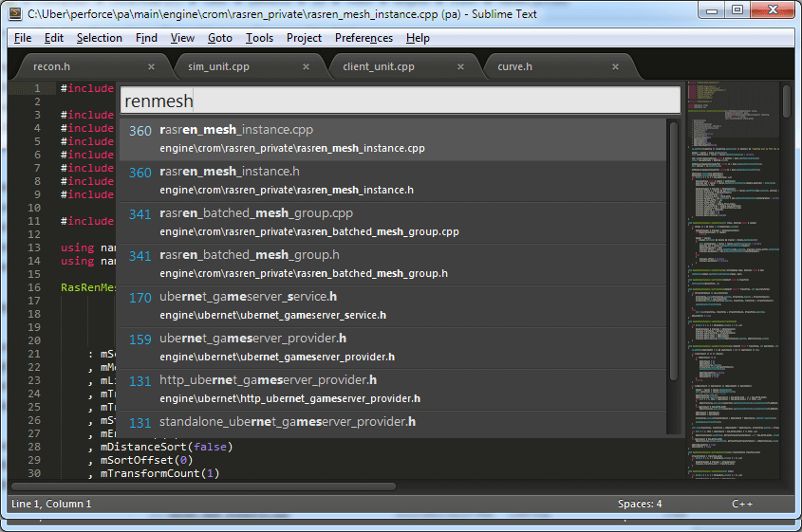Open the Preferences menu
This screenshot has width=802, height=532.
pyautogui.click(x=364, y=38)
